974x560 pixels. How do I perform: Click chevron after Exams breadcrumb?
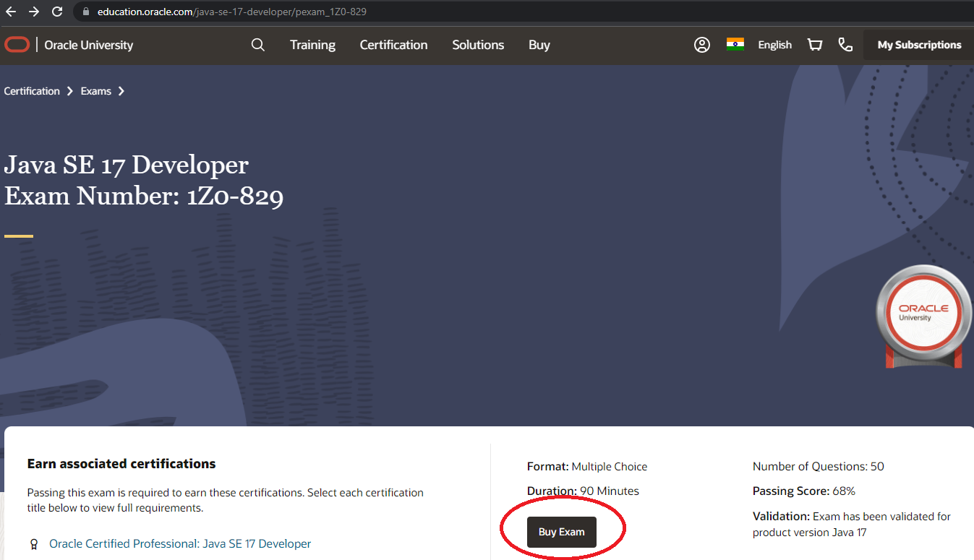point(121,91)
